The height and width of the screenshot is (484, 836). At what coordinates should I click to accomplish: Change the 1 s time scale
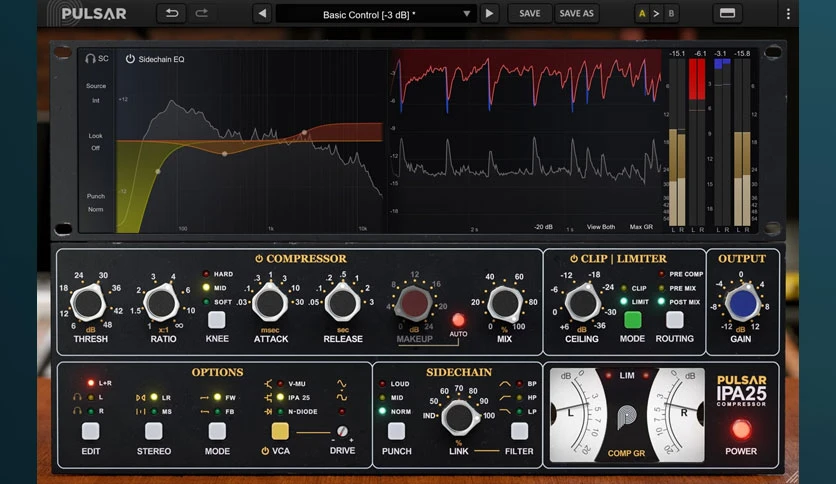click(x=570, y=229)
